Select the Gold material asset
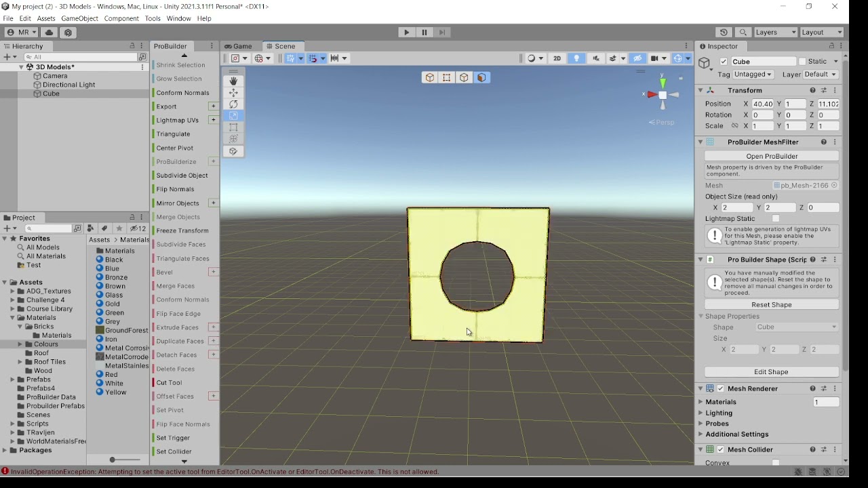The image size is (868, 488). click(113, 304)
